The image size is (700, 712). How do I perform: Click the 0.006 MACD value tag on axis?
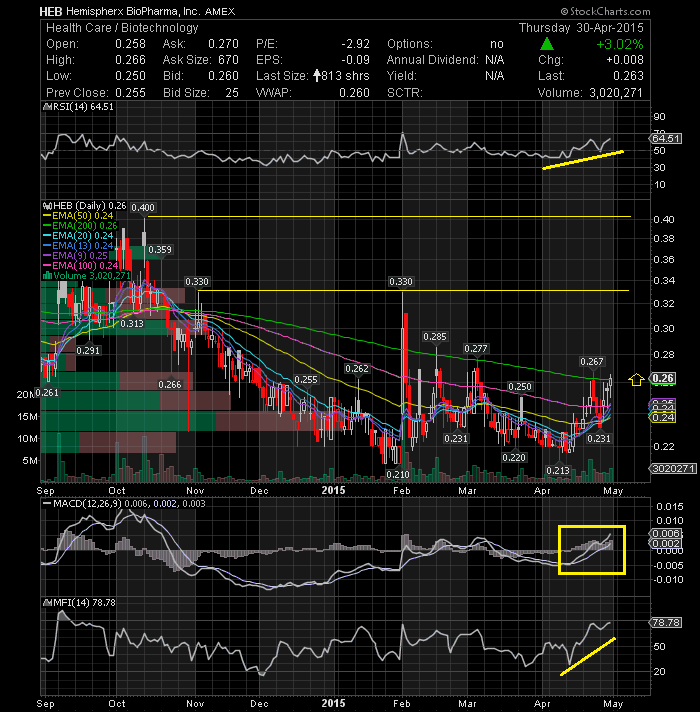coord(666,534)
